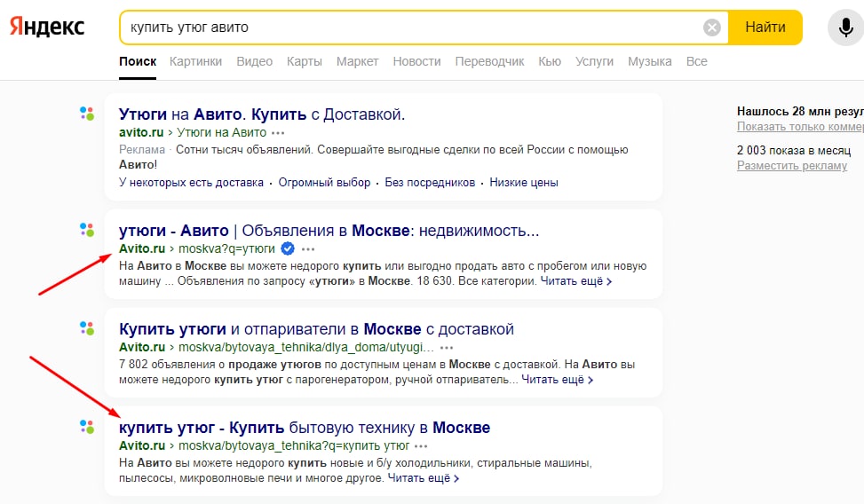Go to the Новости tab

[416, 61]
